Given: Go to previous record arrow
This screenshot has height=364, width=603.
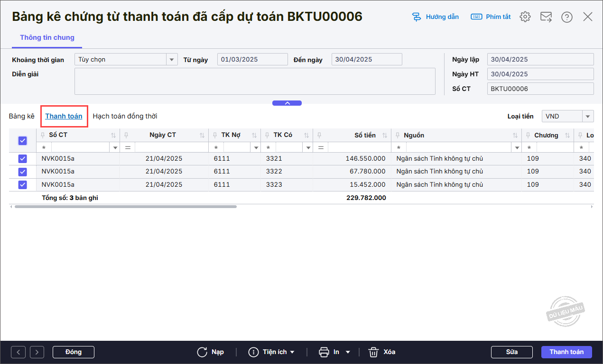Looking at the screenshot, I should coord(18,352).
